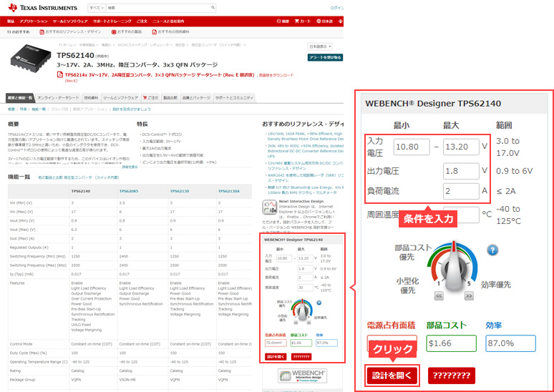Click the small blue help icon in page WEBENCH panel

click(319, 303)
